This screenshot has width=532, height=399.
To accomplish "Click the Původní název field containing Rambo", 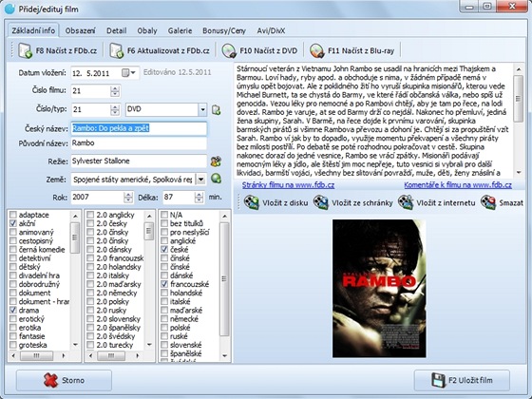I will 139,143.
